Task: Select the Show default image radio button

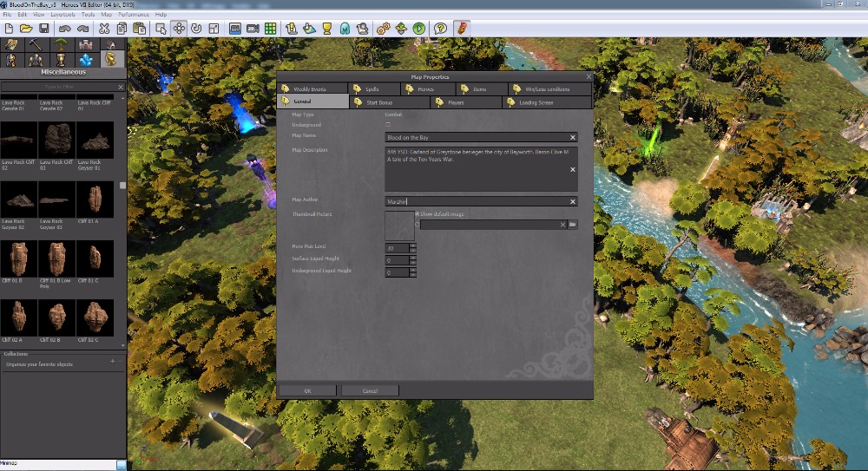Action: tap(417, 213)
